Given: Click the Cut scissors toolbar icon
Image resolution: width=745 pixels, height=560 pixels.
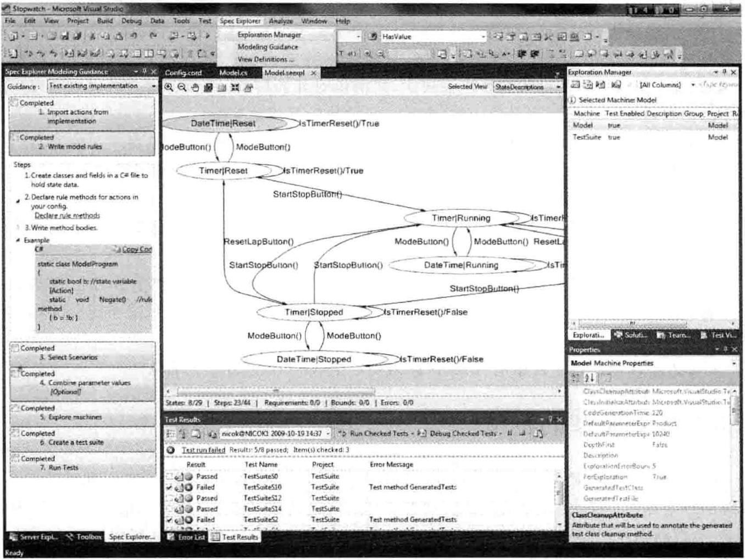Looking at the screenshot, I should pyautogui.click(x=92, y=36).
